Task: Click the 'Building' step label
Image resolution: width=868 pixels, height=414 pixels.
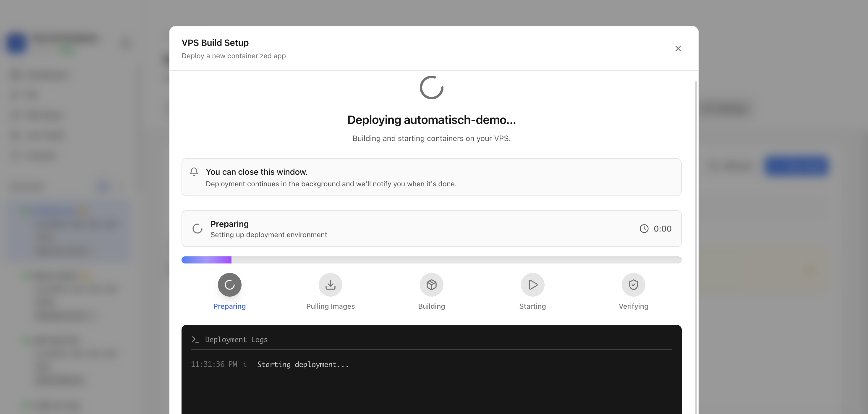Action: tap(431, 306)
